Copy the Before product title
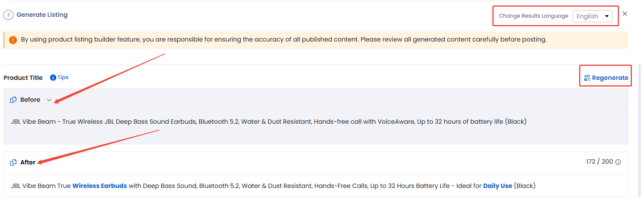The image size is (644, 204). (13, 100)
